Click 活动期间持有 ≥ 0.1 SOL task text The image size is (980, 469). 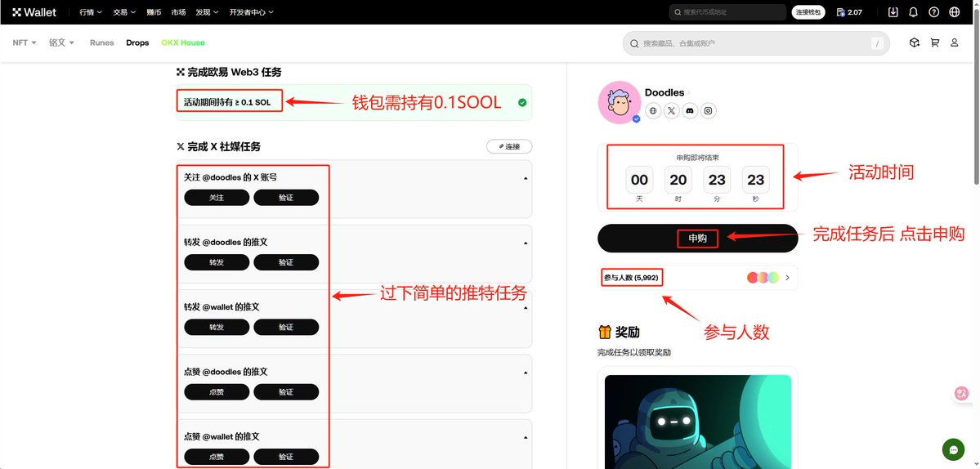[227, 102]
